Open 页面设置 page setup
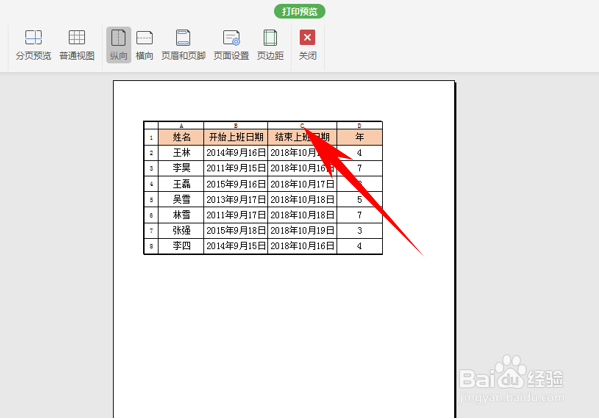The image size is (599, 419). [231, 45]
